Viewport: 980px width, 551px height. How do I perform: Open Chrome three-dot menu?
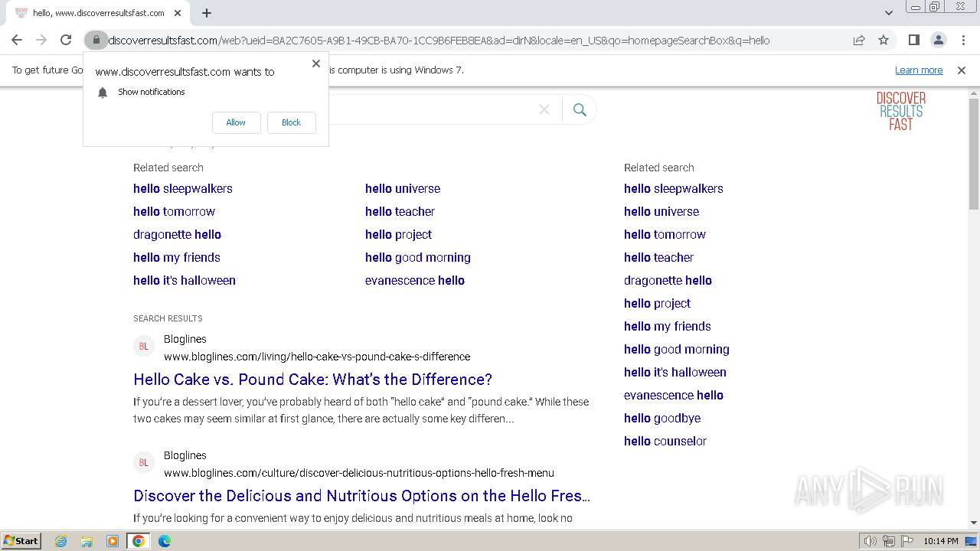[963, 40]
